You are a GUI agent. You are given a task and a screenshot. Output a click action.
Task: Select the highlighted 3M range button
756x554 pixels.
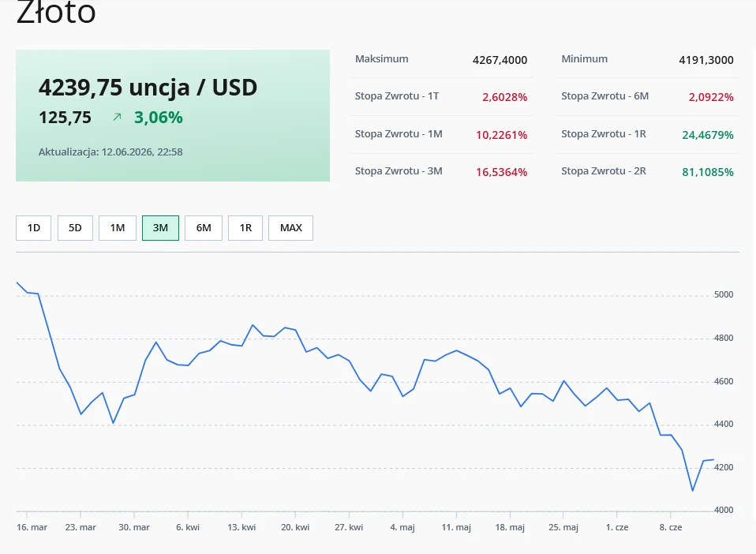click(160, 227)
